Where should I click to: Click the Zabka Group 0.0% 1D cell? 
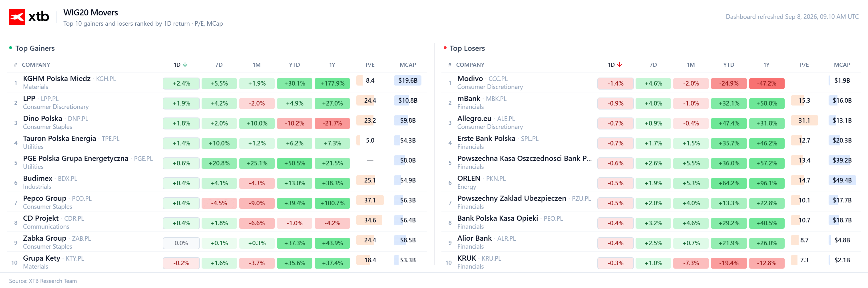point(181,243)
